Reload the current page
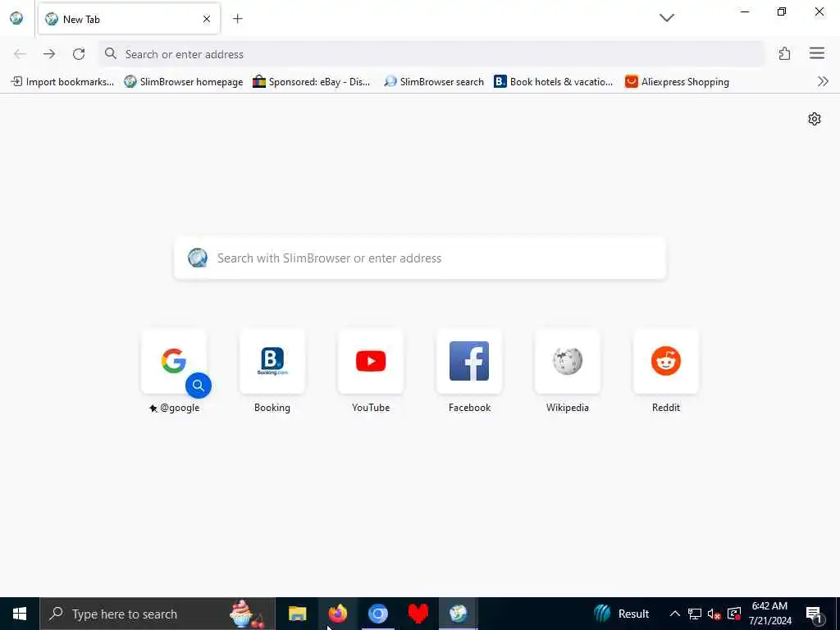The height and width of the screenshot is (630, 840). click(79, 54)
